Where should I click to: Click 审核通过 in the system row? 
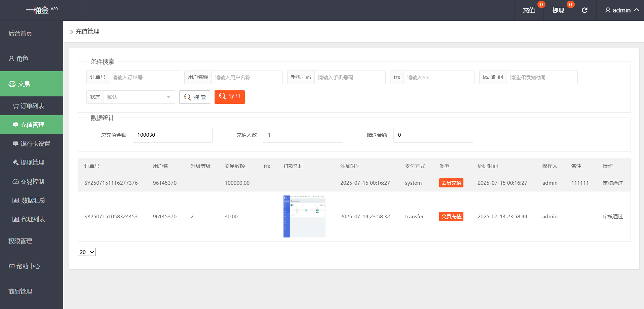tap(613, 183)
